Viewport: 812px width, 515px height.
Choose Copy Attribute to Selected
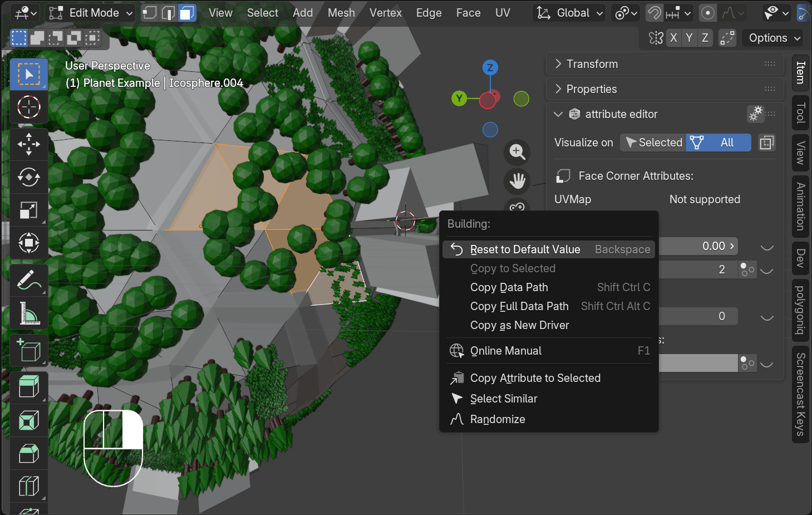(x=549, y=378)
